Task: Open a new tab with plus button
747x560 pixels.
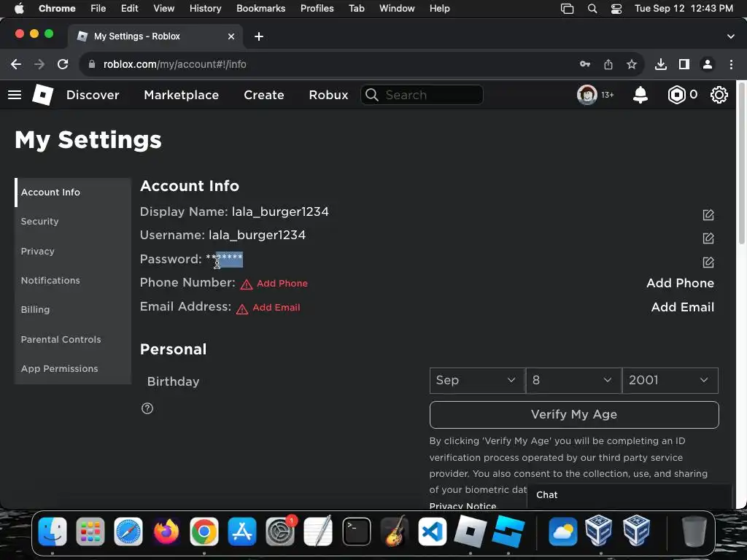Action: pos(259,36)
